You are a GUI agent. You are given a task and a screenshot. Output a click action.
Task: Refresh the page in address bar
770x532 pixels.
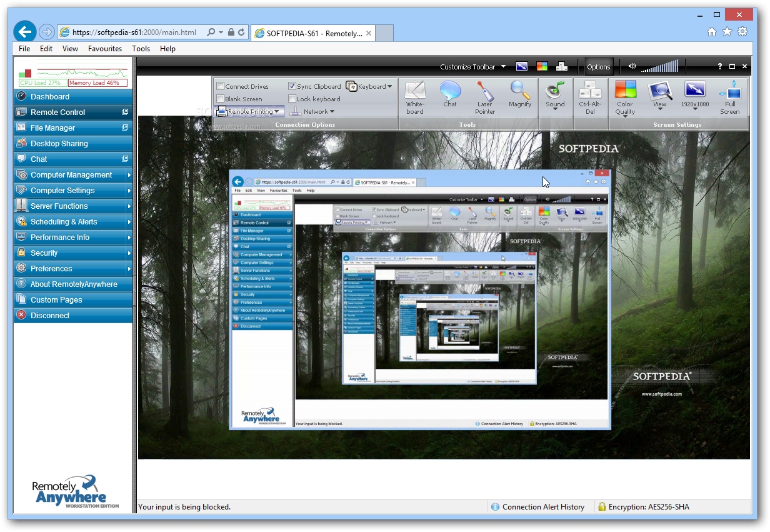[241, 33]
